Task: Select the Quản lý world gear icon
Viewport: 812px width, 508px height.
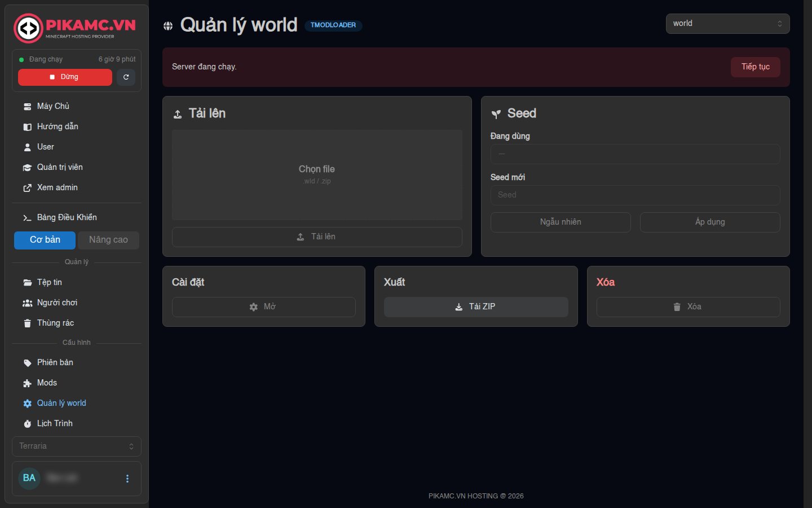Action: pos(27,404)
